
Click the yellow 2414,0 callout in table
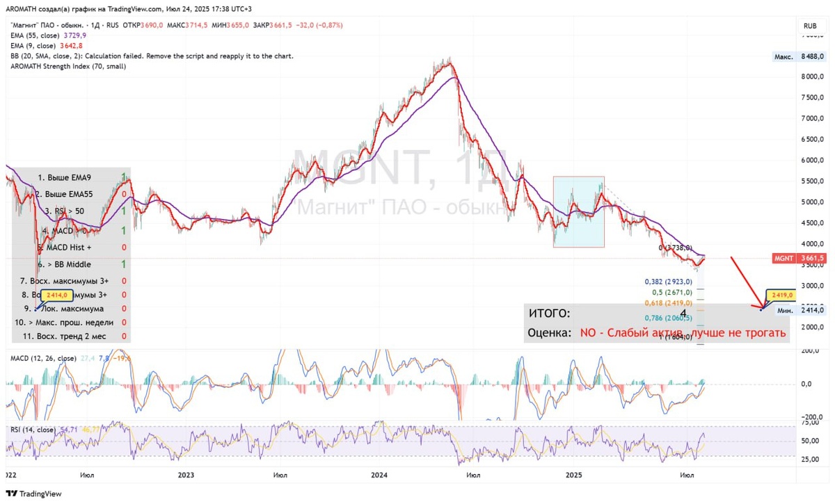(58, 295)
